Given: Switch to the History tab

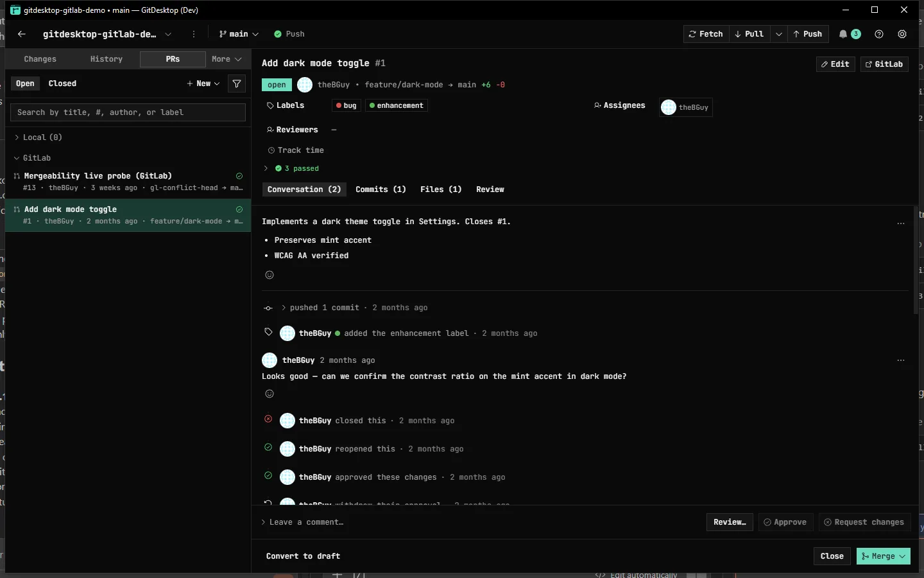Looking at the screenshot, I should 107,59.
